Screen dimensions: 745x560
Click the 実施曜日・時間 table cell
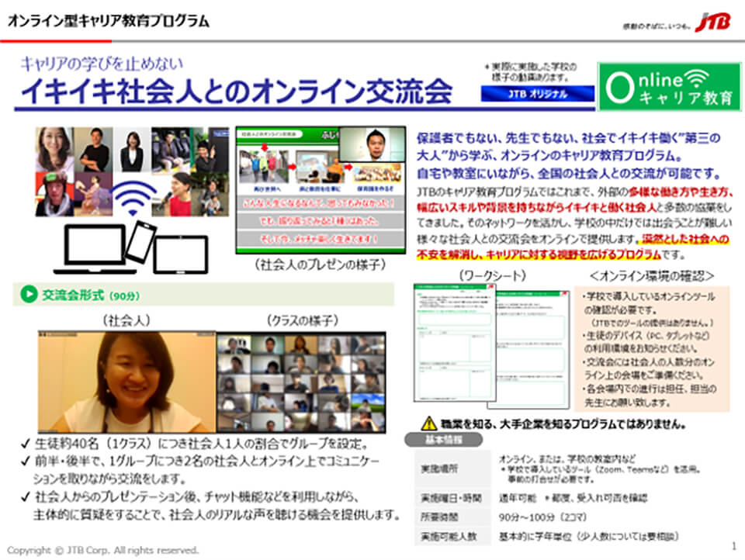pos(451,498)
